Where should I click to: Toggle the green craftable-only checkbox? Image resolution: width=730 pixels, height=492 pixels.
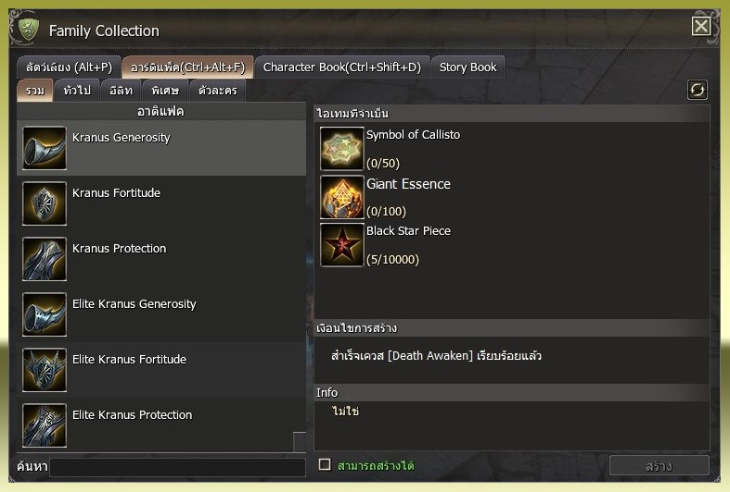click(x=324, y=465)
